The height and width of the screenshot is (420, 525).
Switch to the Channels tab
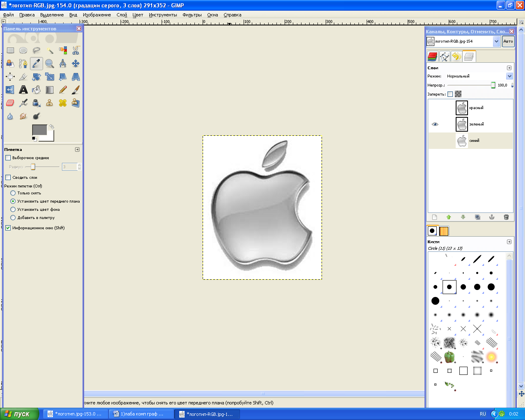(432, 56)
